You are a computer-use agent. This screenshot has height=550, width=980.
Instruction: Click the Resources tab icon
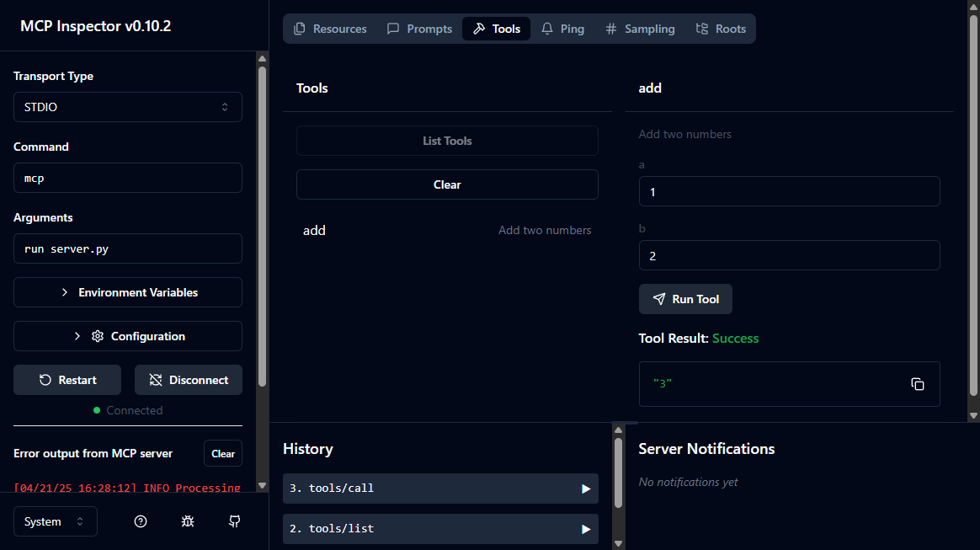(299, 28)
